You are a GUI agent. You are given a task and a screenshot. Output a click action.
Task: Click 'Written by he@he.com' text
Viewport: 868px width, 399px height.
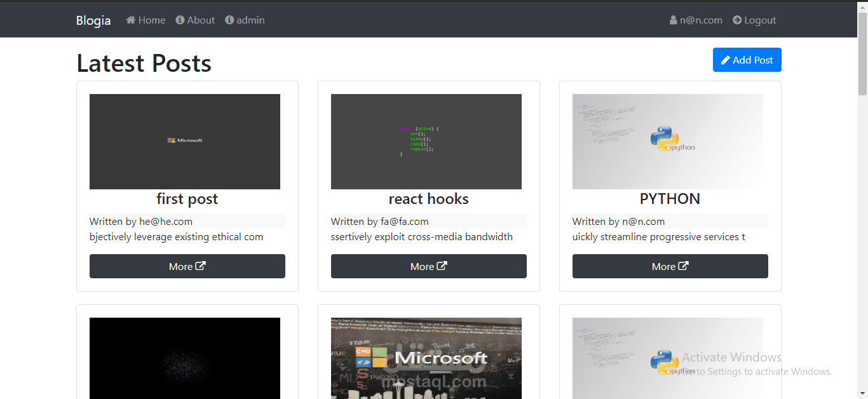[141, 221]
